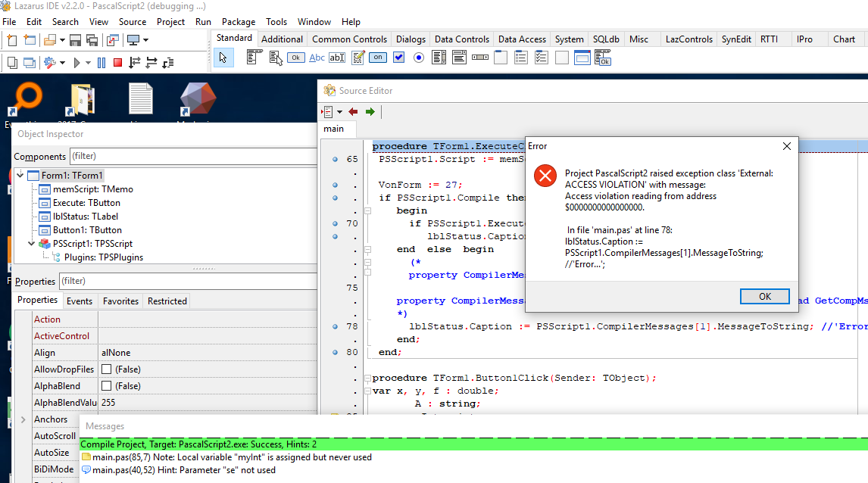Toggle the AlphaBlend checkbox
868x483 pixels.
(x=106, y=385)
